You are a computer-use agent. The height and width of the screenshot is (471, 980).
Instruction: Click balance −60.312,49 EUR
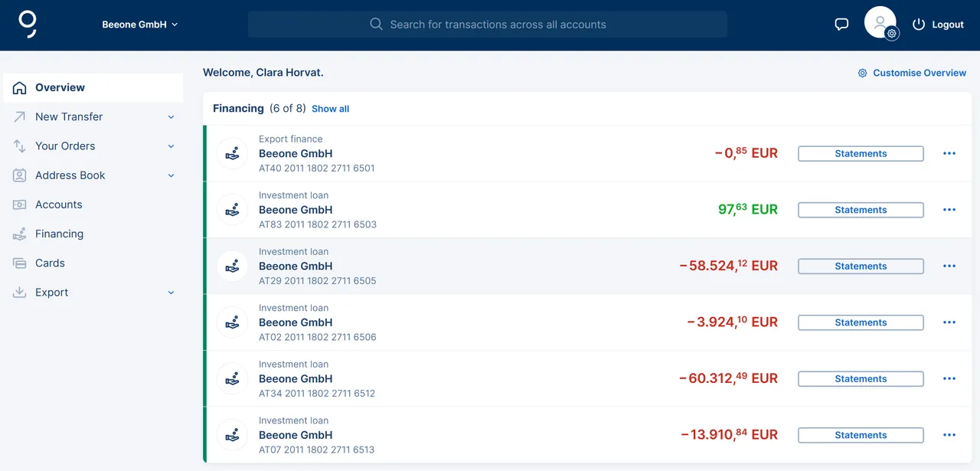click(x=728, y=378)
